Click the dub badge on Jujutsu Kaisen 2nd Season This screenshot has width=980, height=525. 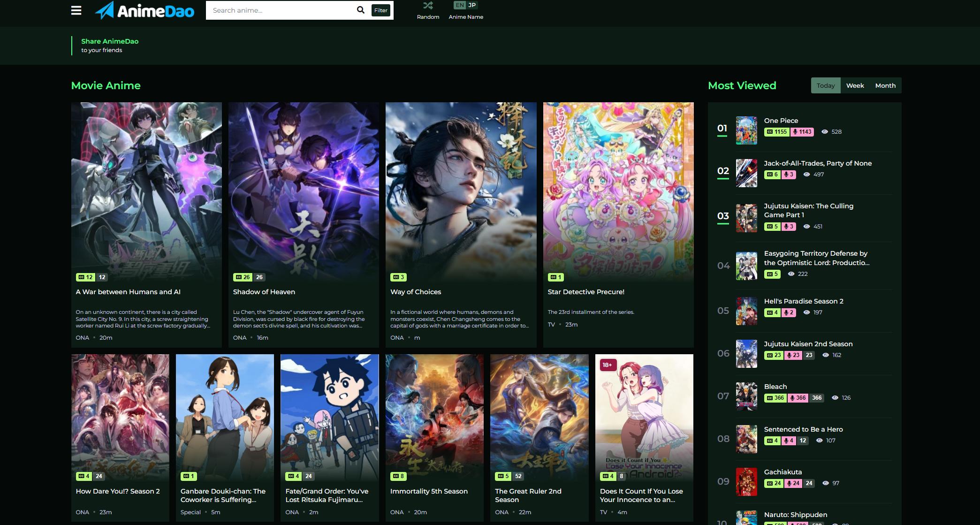(x=793, y=355)
